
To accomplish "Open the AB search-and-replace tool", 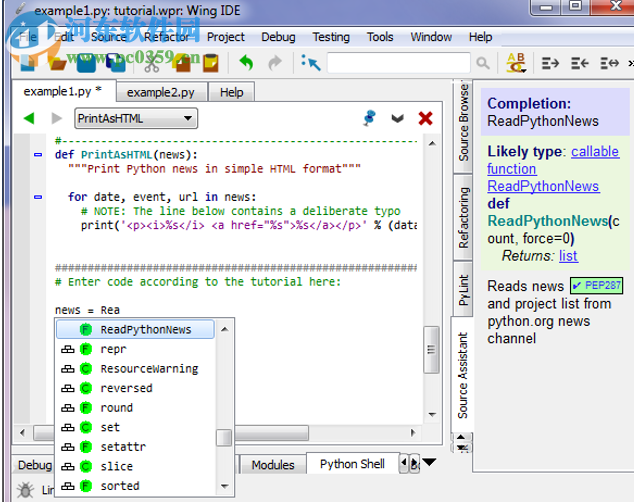I will click(516, 63).
